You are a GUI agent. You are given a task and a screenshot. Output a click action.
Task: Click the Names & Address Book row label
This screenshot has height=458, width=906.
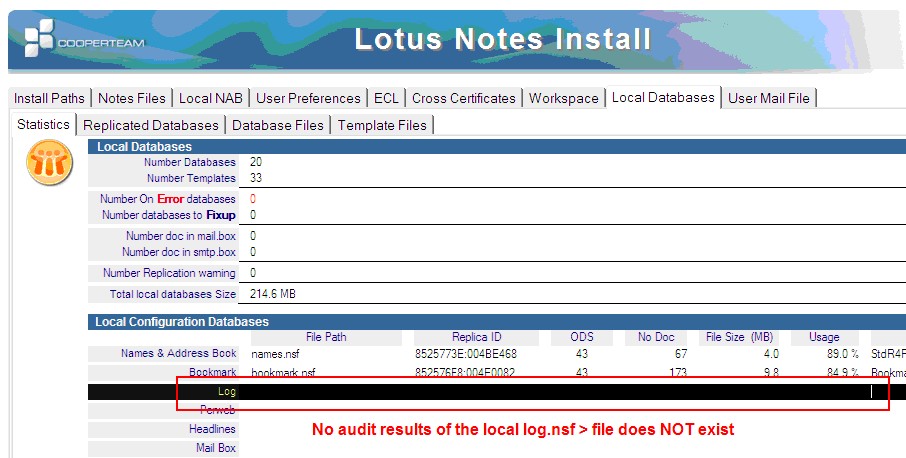(x=179, y=353)
